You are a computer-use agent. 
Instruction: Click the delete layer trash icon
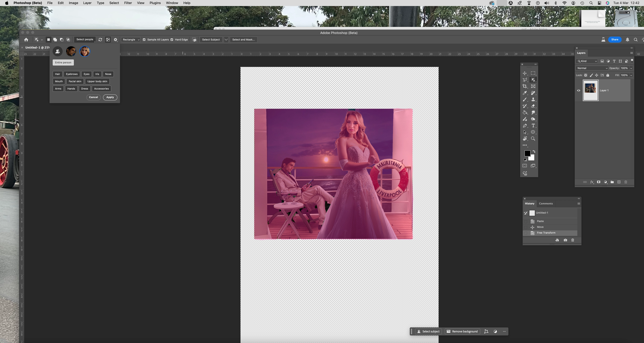click(x=626, y=182)
